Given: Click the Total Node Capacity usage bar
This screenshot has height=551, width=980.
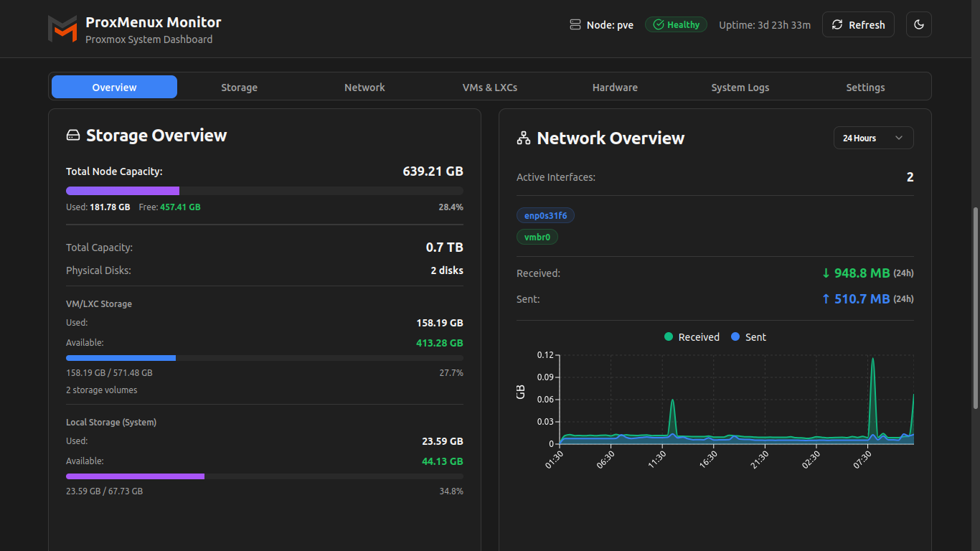Looking at the screenshot, I should [264, 191].
